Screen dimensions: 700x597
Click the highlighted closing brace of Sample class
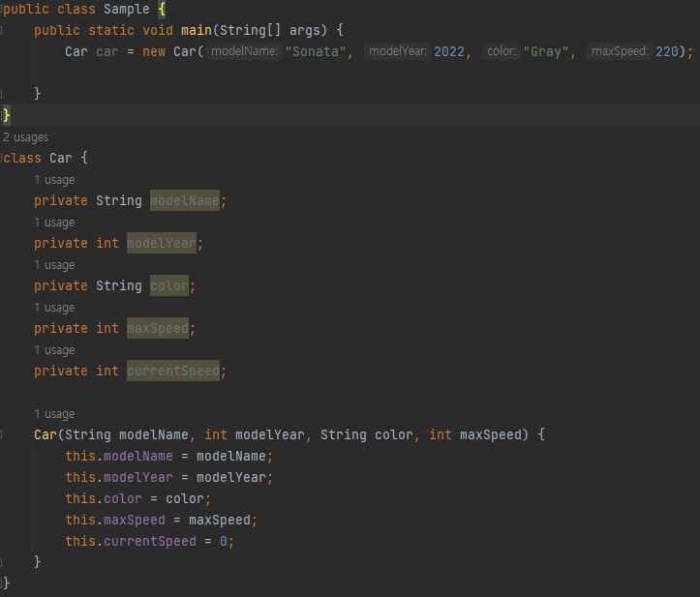[x=6, y=115]
